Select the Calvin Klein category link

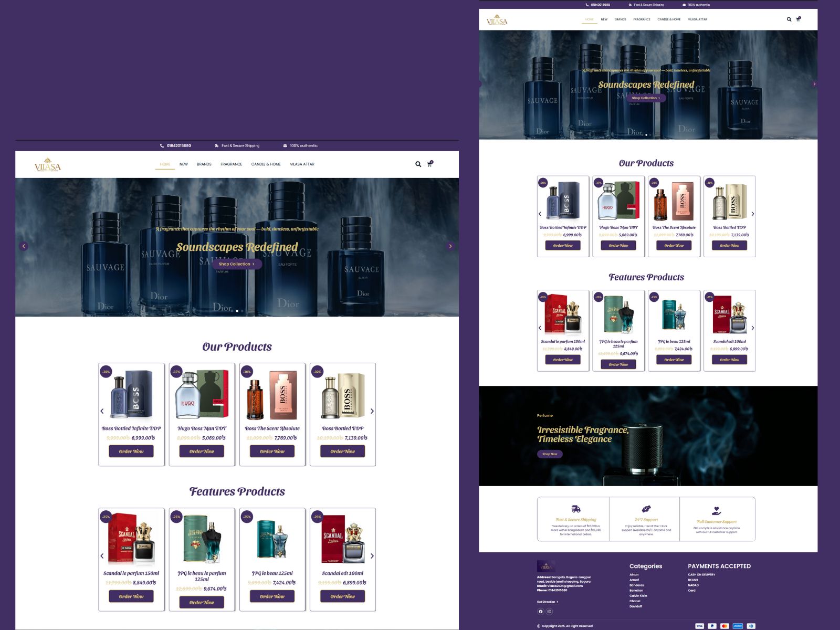tap(638, 596)
